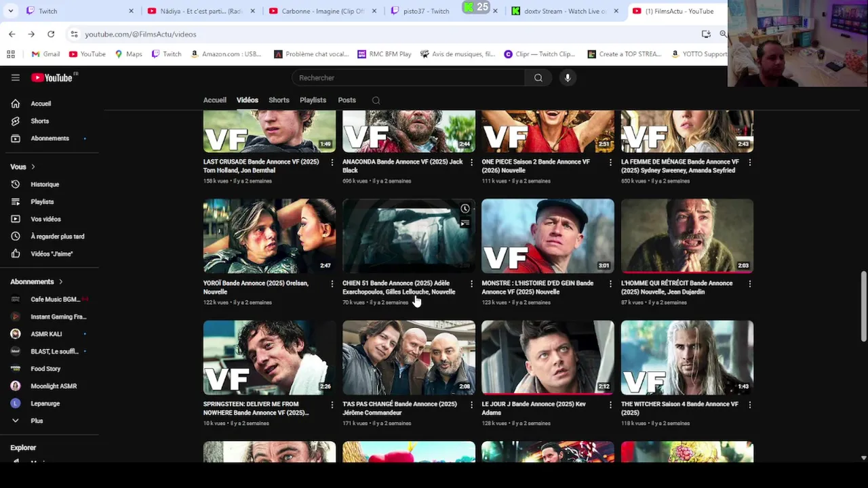The image size is (868, 488).
Task: Add CHIEN 51 to queue icon
Action: point(465,223)
